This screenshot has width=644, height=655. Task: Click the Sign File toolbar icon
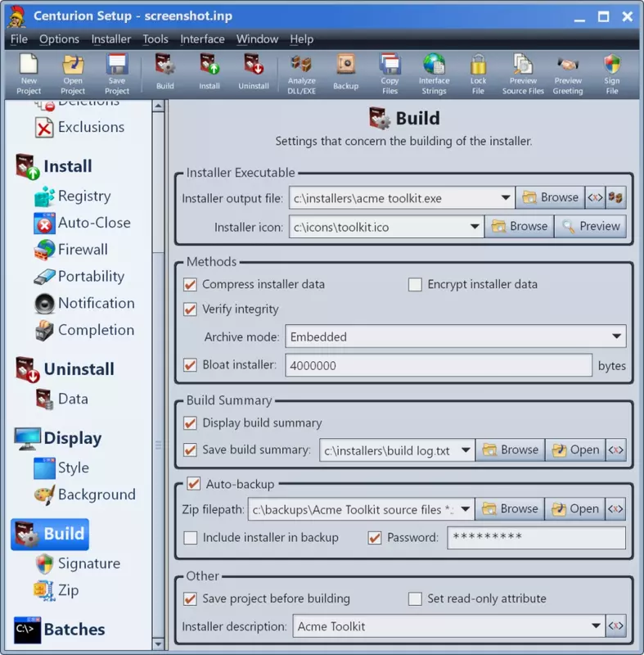(x=612, y=75)
